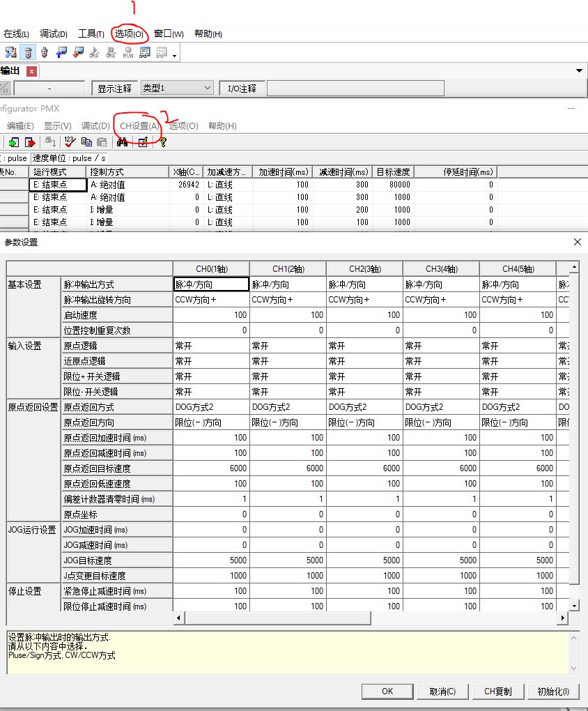
Task: Select the CH0 脉冲输出方式 cell
Action: tap(211, 284)
